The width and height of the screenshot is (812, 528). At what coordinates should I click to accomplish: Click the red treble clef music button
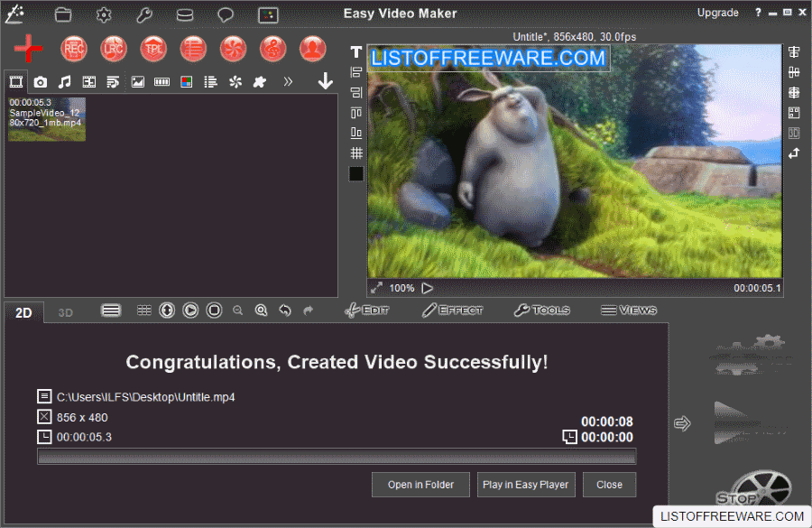point(272,49)
